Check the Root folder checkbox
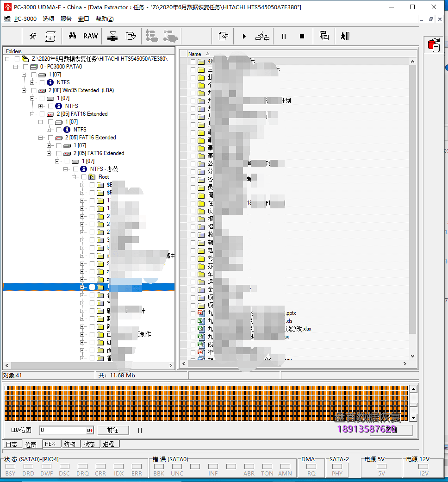 84,177
